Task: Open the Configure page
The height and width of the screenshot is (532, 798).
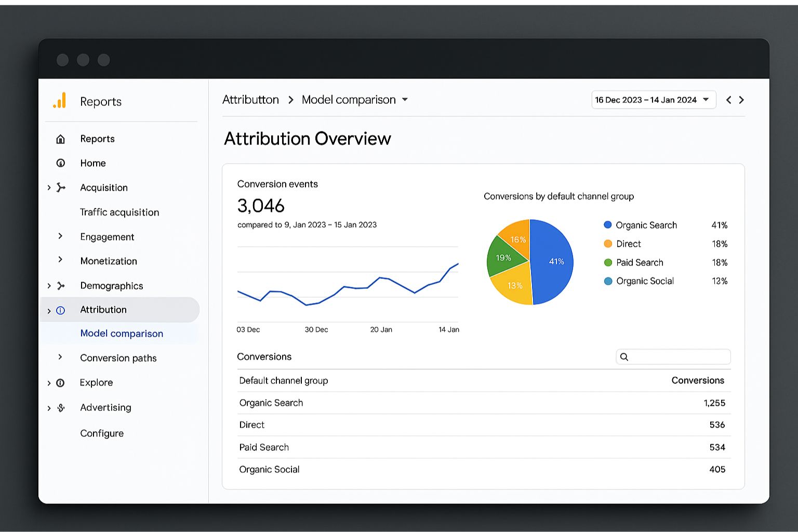Action: (102, 433)
